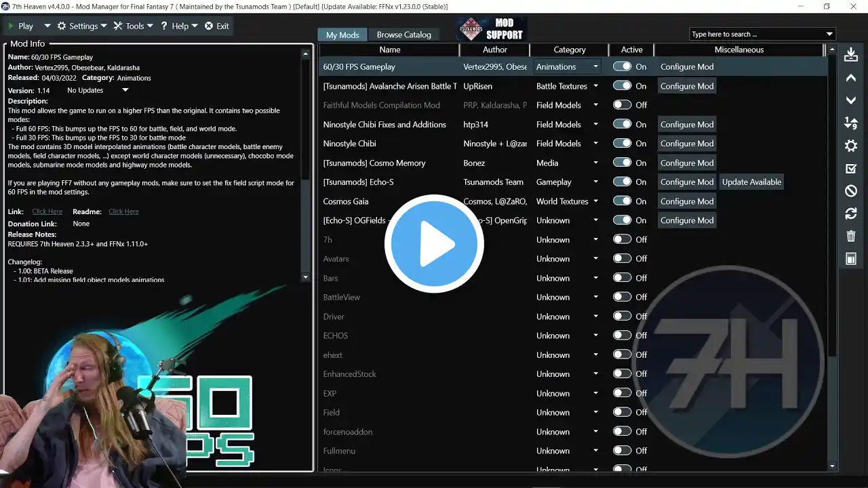Sort by the Author column header

click(x=495, y=49)
